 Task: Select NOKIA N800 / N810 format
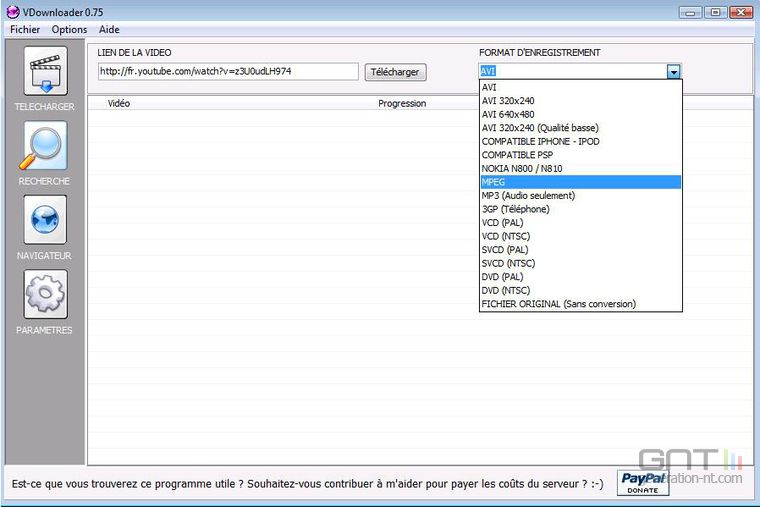(x=581, y=169)
